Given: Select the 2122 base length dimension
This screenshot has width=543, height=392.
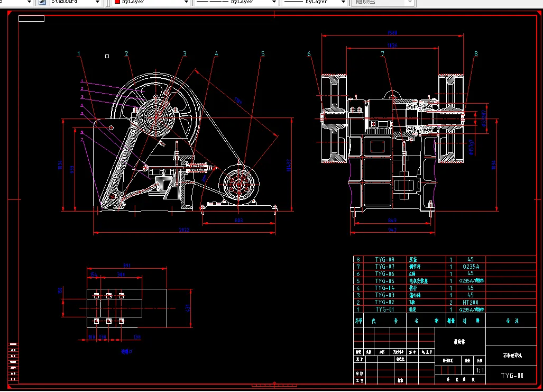Looking at the screenshot, I should [184, 230].
